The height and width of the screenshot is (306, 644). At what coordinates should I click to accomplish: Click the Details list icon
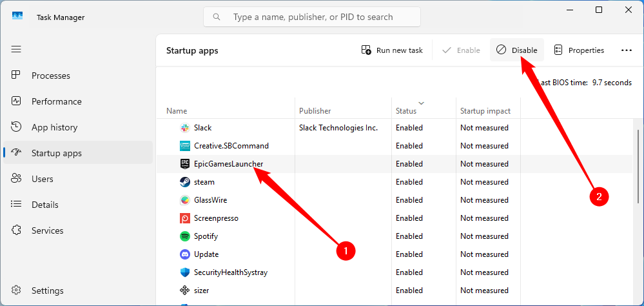16,205
